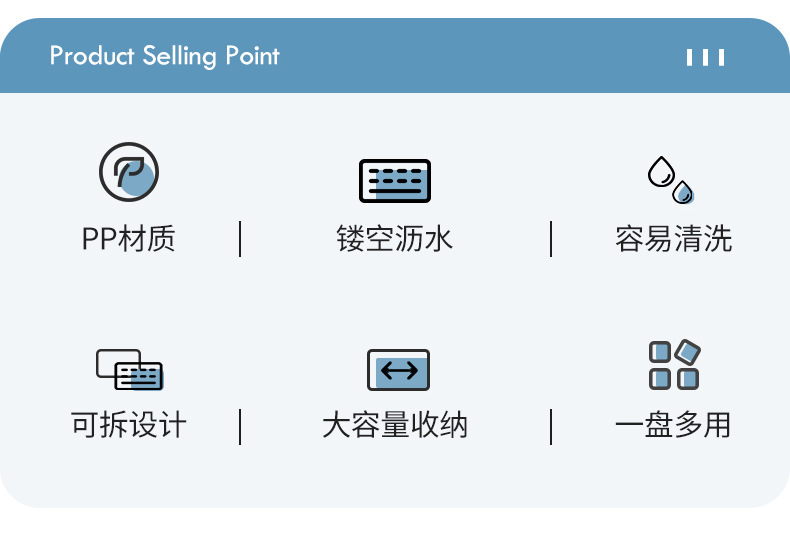This screenshot has height=557, width=790.
Task: Click the small blue-filled water droplet
Action: (x=684, y=192)
